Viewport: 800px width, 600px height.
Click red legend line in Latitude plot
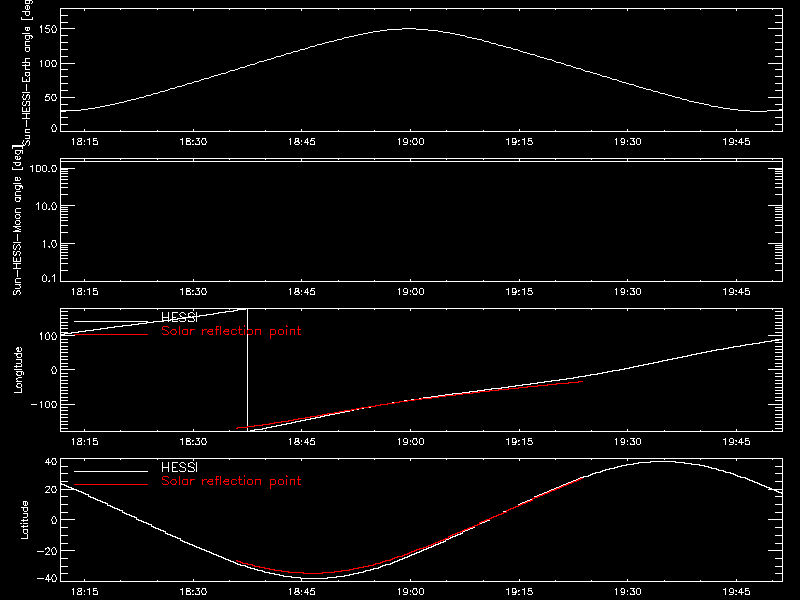click(111, 484)
